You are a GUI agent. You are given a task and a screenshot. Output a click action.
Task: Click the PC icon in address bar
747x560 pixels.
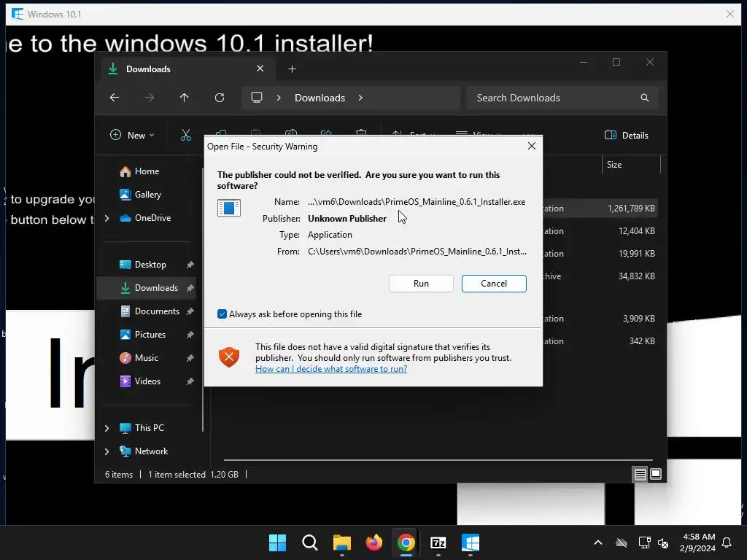pos(257,98)
